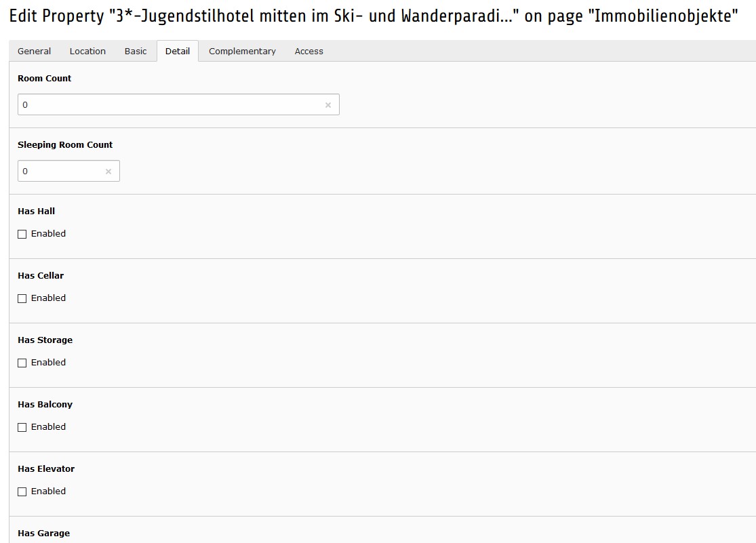Screen dimensions: 756x543
Task: Switch to the General tab
Action: (34, 51)
